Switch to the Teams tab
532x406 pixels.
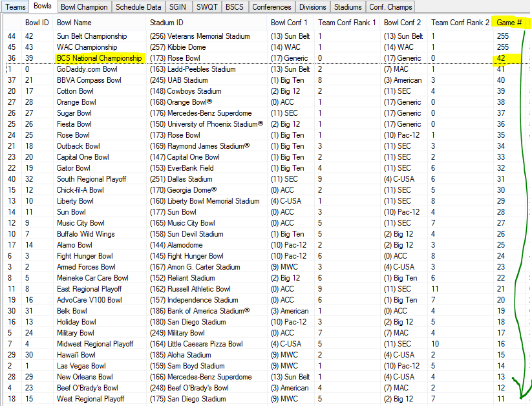pos(15,6)
